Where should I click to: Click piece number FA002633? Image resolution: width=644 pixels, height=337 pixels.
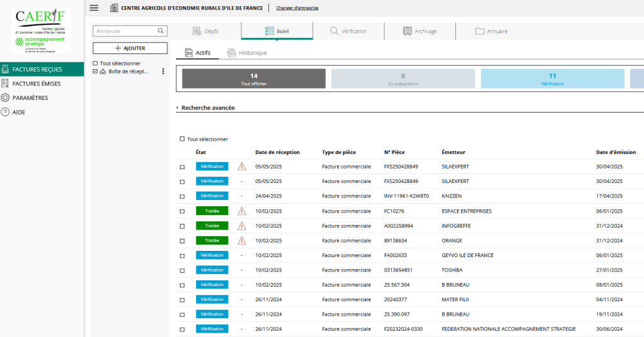click(396, 255)
